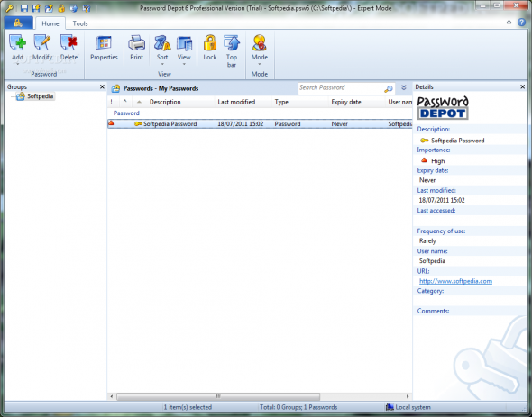This screenshot has height=417, width=532.
Task: Click the blue arrow window icon in title bar
Action: pyautogui.click(x=74, y=8)
